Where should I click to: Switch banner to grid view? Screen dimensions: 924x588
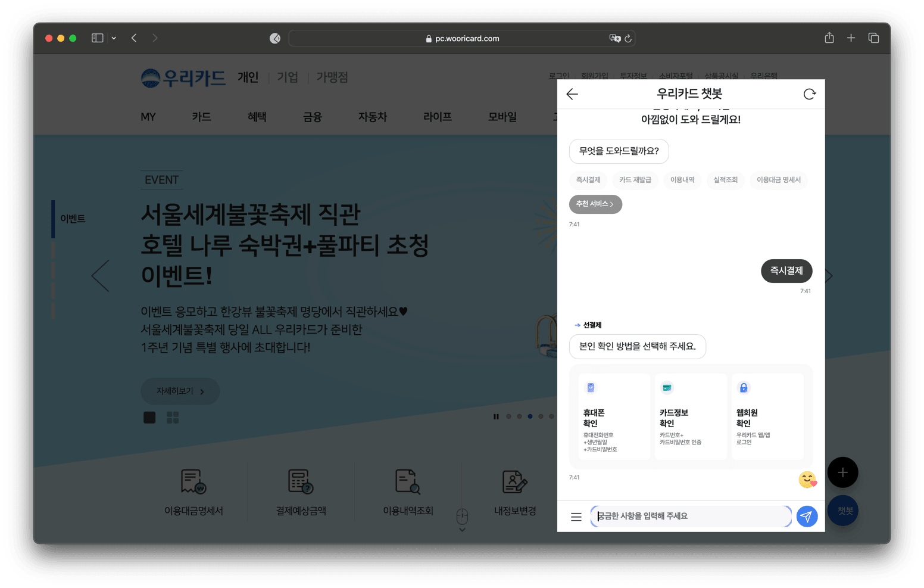[x=173, y=418]
